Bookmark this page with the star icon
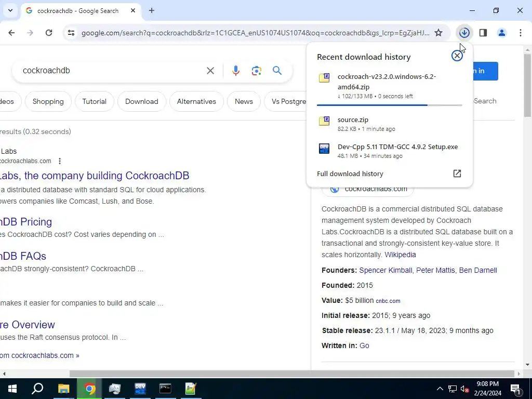Viewport: 532px width, 399px height. 438,33
